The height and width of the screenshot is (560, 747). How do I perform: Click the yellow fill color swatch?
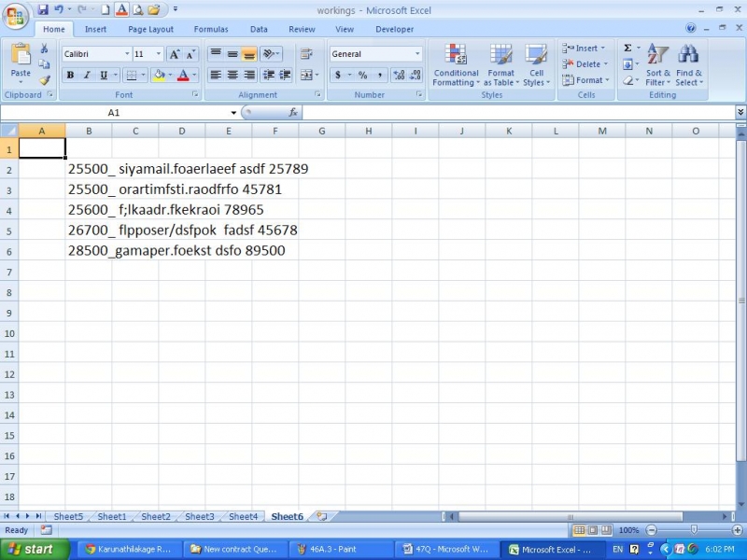(158, 75)
